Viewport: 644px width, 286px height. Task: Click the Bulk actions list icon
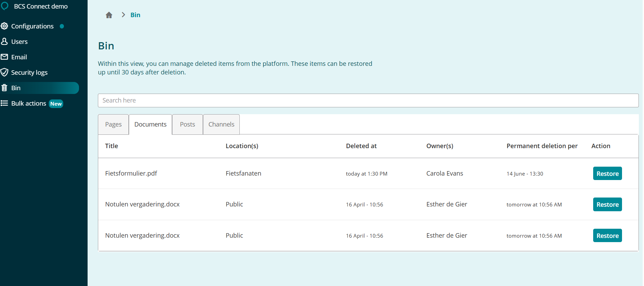tap(4, 103)
